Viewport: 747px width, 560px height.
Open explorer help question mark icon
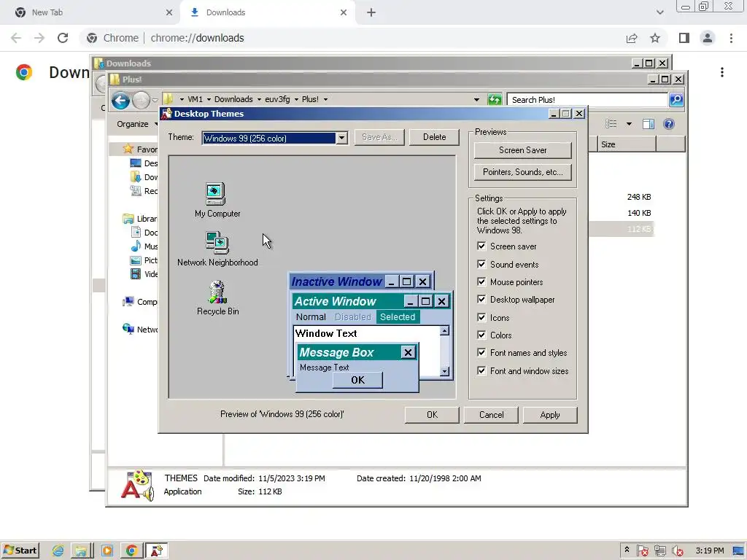coord(669,124)
